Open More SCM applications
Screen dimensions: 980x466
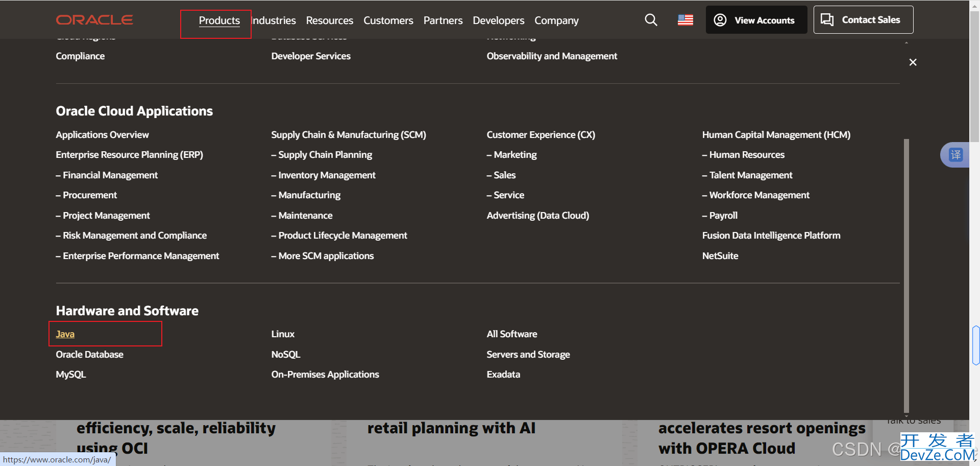(x=323, y=256)
